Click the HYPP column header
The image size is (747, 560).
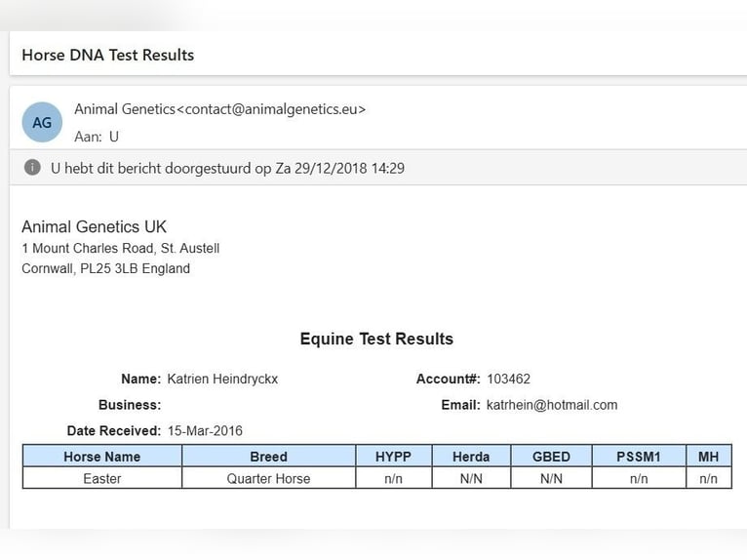(x=393, y=456)
